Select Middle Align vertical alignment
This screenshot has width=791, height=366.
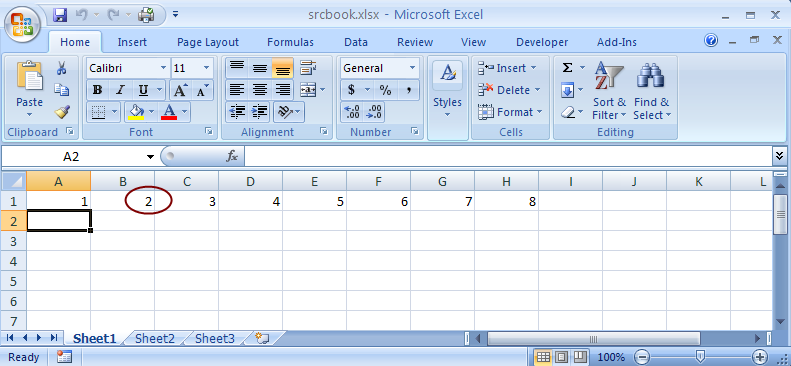pyautogui.click(x=259, y=68)
